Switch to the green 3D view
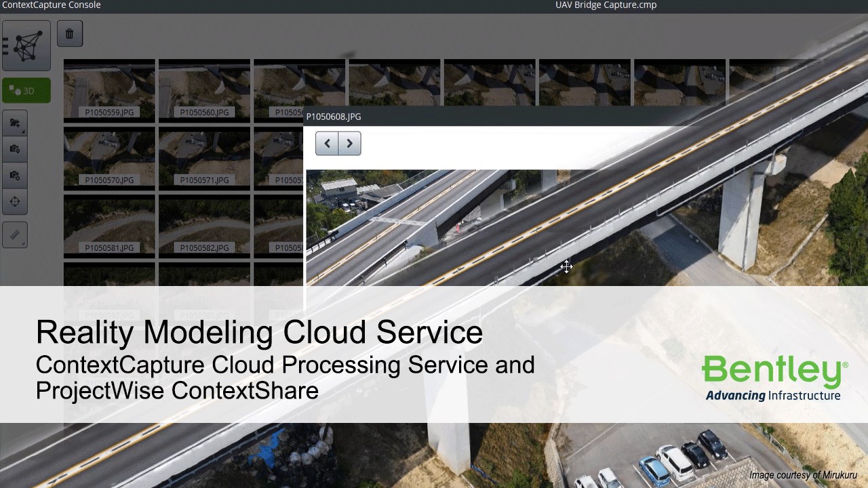868x488 pixels. coord(26,91)
